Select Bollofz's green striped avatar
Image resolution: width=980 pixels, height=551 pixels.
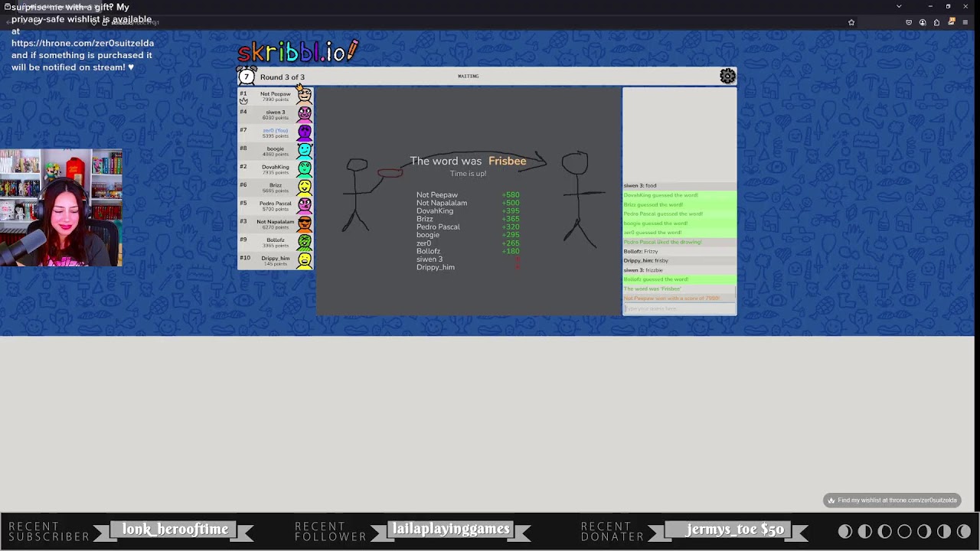tap(305, 243)
